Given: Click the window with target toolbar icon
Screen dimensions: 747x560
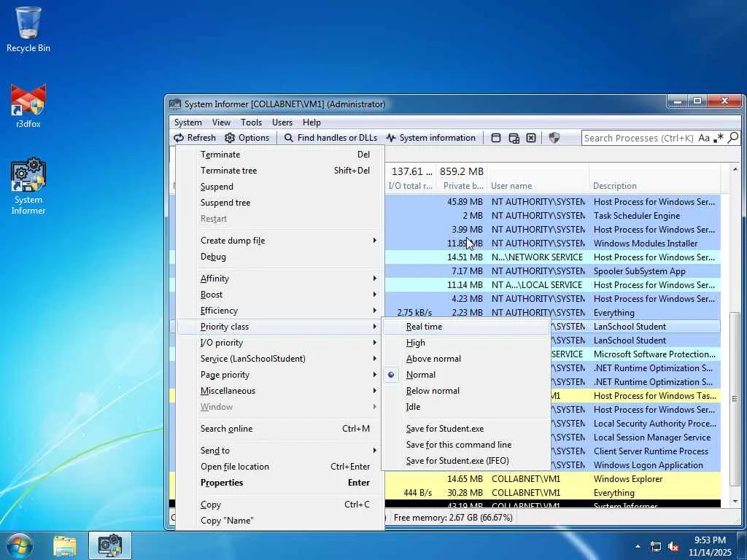Looking at the screenshot, I should [514, 138].
